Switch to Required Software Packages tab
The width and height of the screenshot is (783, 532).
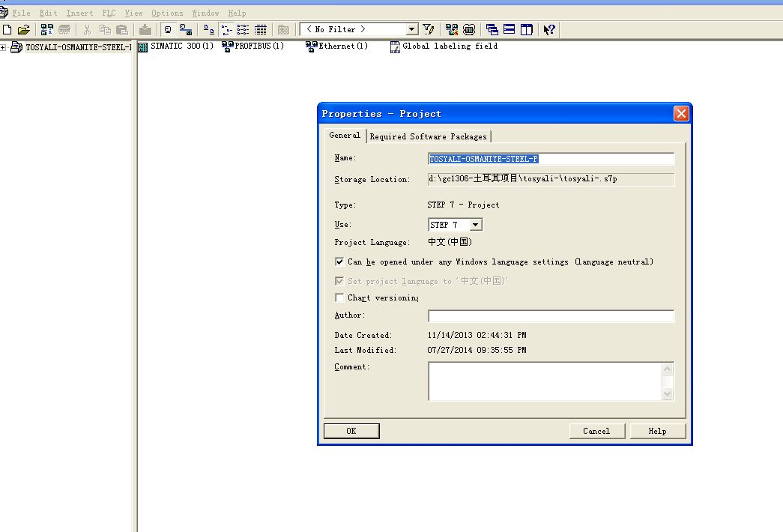(429, 136)
